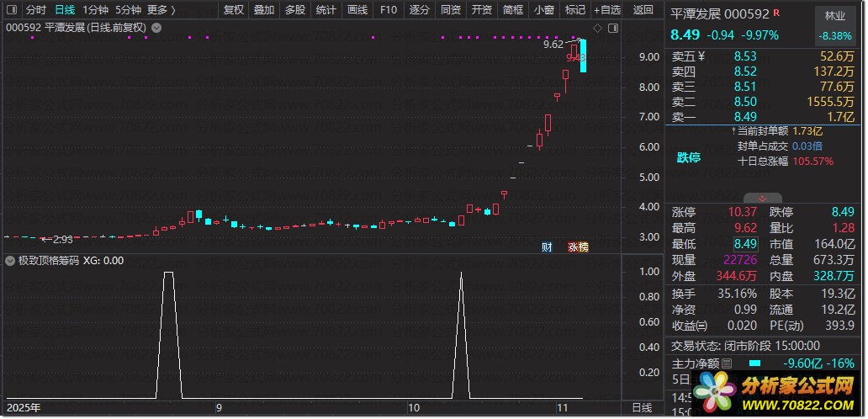
Task: Open 小窗 mini window
Action: pos(543,10)
